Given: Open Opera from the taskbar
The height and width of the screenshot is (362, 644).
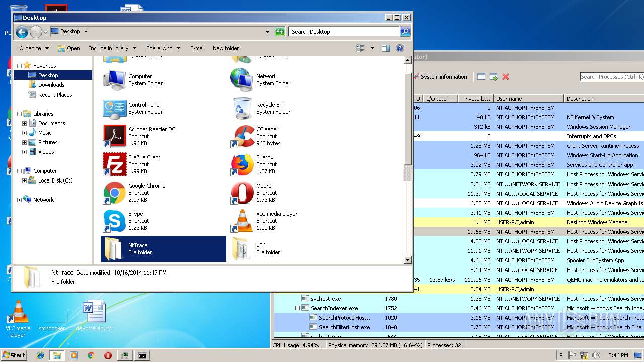Looking at the screenshot, I should [x=108, y=355].
